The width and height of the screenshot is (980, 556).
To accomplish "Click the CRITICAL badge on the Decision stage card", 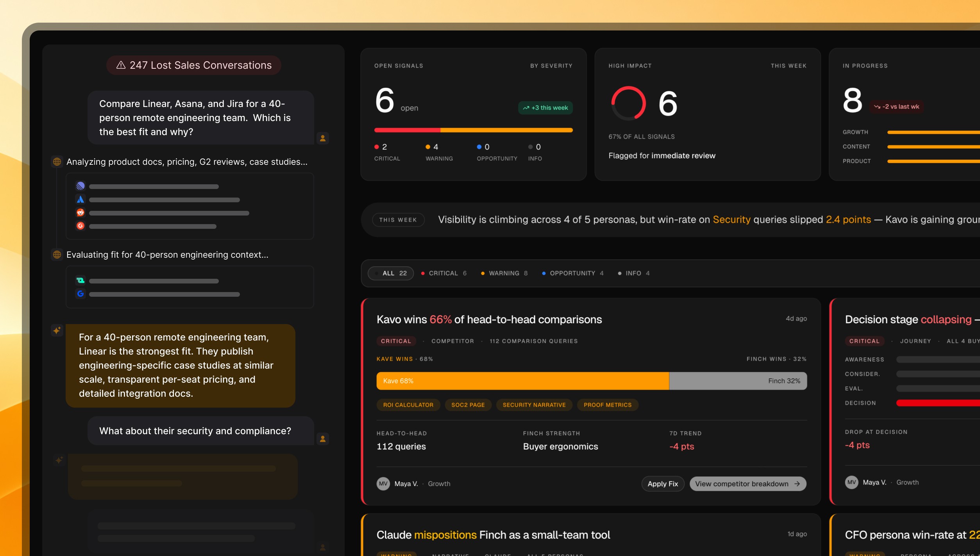I will [x=864, y=341].
